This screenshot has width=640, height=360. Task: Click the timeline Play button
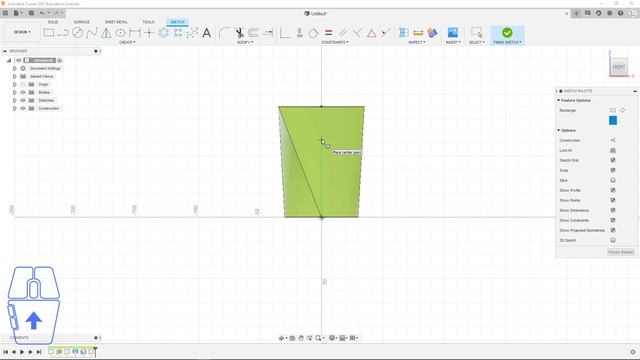tap(22, 351)
